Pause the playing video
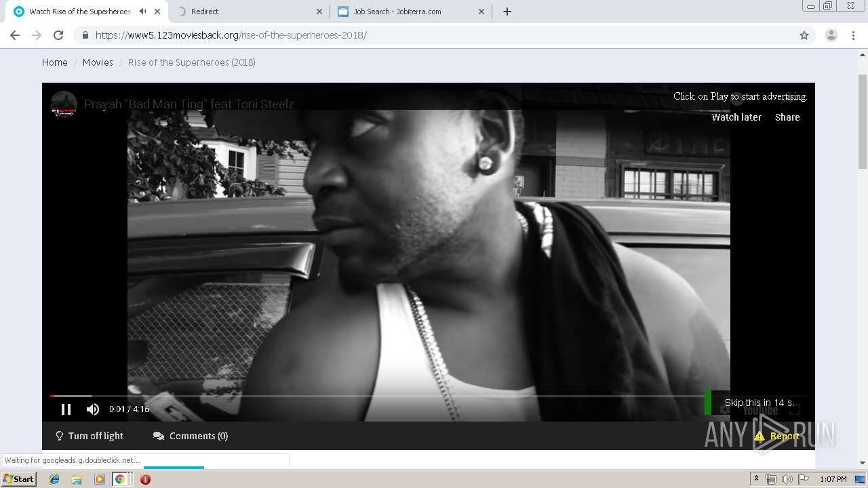This screenshot has width=868, height=488. (x=66, y=409)
